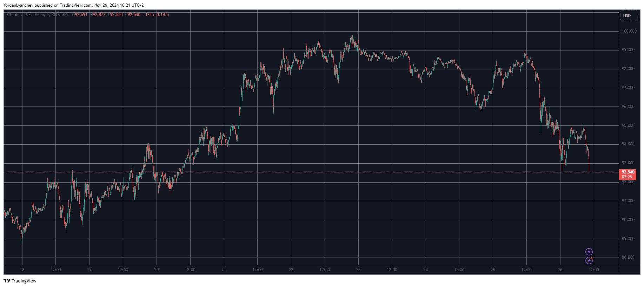The height and width of the screenshot is (287, 644).
Task: Click the date label 21 on time axis
Action: [x=224, y=270]
